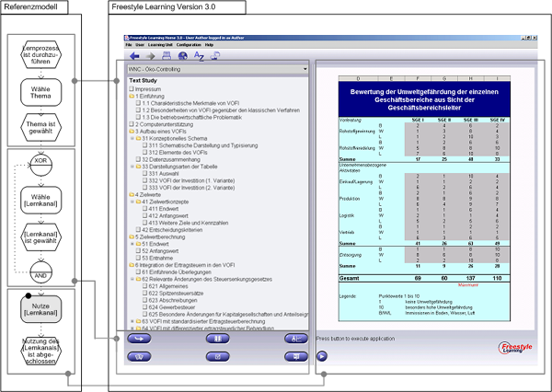
Task: Select 621 Allgemeines
Action: click(x=167, y=286)
